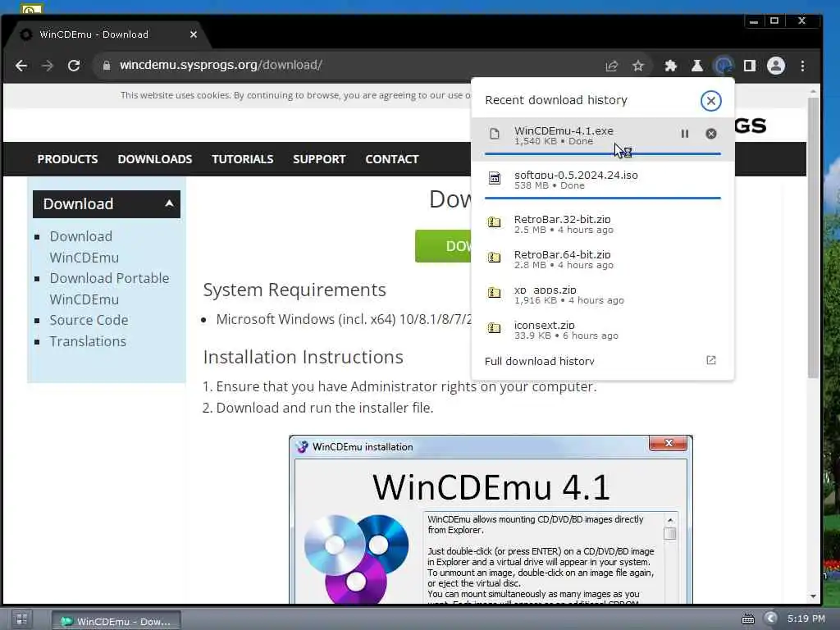Click the iconsext.zip archive icon
Viewport: 840px width, 630px height.
494,328
